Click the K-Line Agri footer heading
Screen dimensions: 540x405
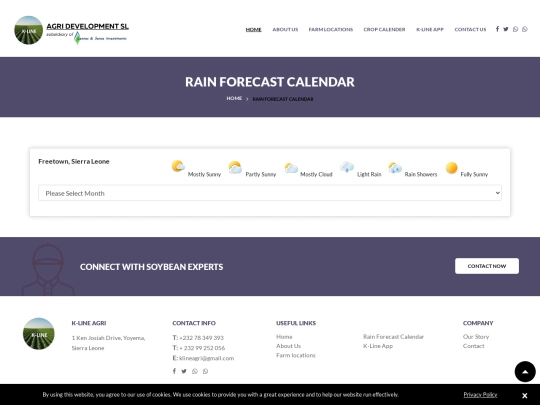[89, 323]
